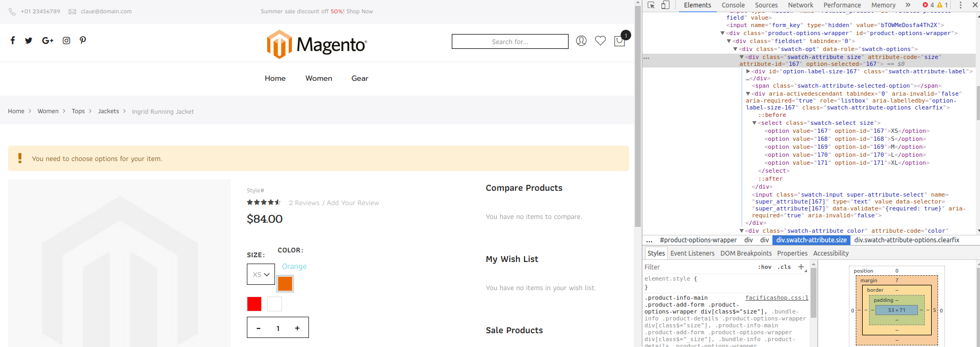This screenshot has height=347, width=980.
Task: Open the shopping cart icon
Action: [620, 41]
